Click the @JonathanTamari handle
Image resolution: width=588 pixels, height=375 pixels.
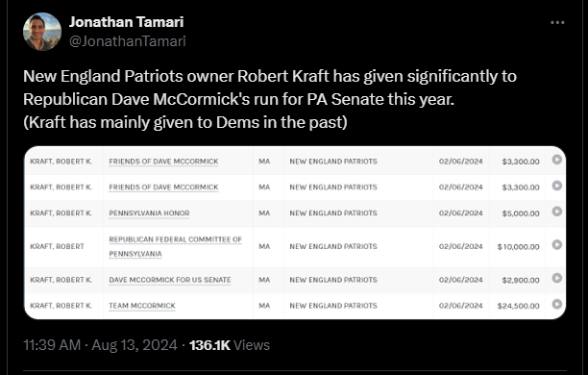[x=128, y=41]
